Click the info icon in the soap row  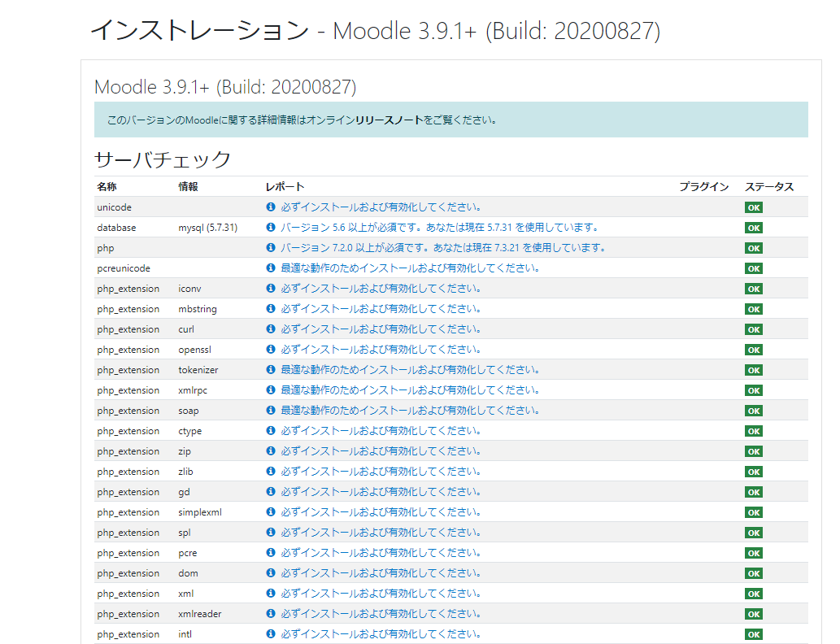pyautogui.click(x=271, y=411)
